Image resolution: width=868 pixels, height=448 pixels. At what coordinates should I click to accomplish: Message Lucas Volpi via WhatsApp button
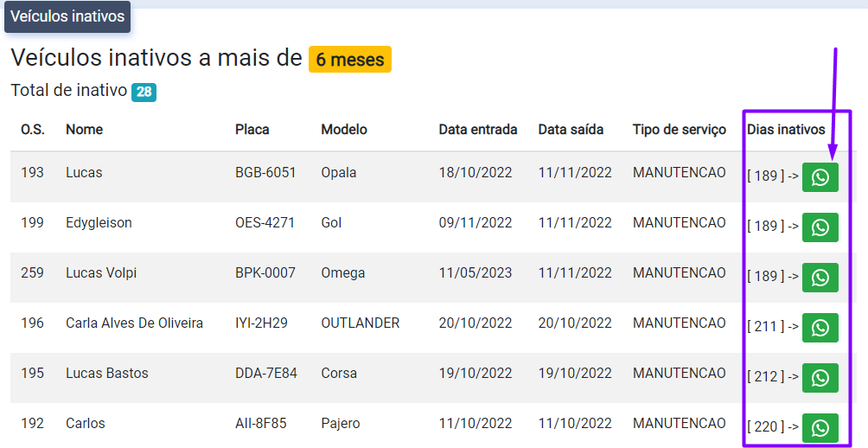point(820,278)
